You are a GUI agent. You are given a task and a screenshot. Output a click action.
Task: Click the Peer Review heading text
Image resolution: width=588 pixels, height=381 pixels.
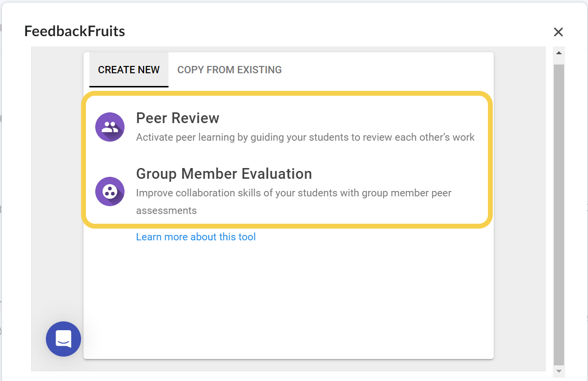point(177,118)
